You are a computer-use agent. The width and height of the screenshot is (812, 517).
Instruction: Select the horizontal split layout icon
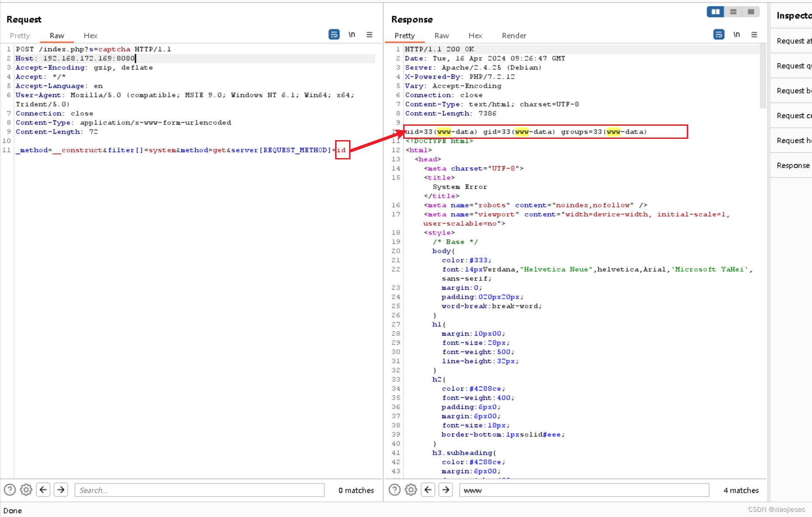[733, 12]
